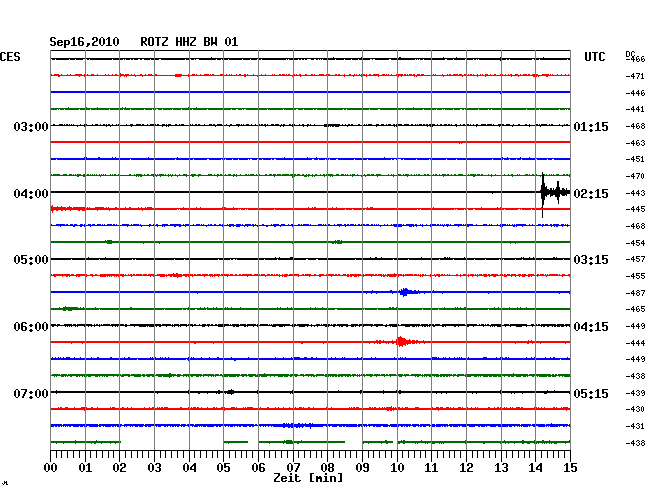The width and height of the screenshot is (650, 494).
Task: Select the 06 minute axis tick label
Action: [258, 467]
